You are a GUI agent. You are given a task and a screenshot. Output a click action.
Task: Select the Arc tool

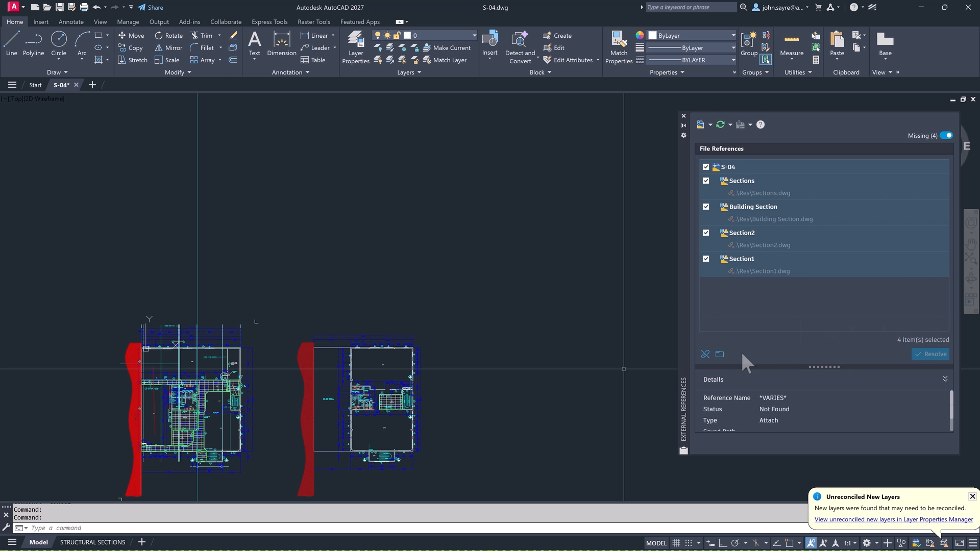[x=82, y=43]
